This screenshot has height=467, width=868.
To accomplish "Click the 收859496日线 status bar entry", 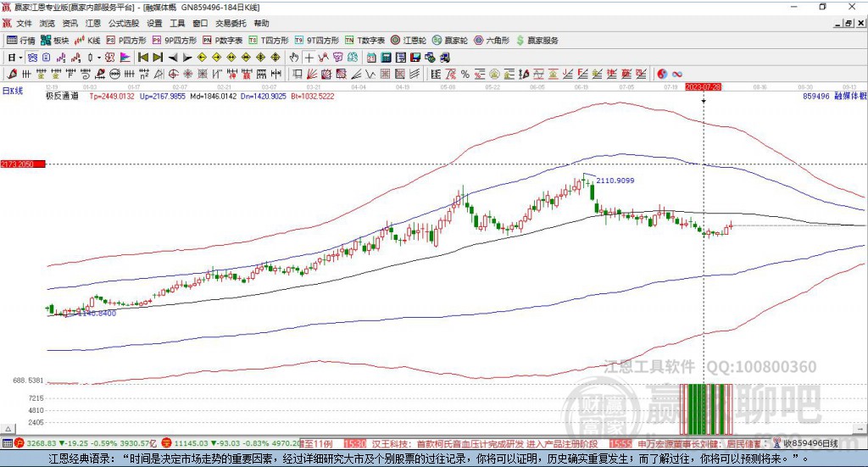I will click(810, 443).
